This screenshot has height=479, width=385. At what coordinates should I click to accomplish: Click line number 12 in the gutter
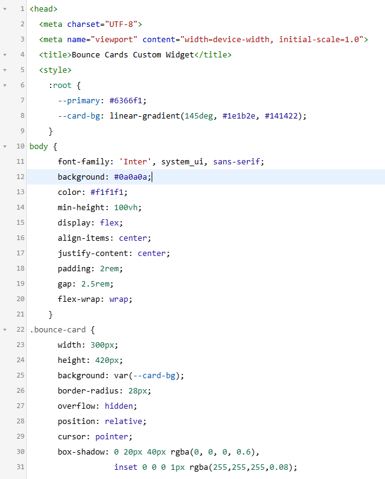click(20, 177)
